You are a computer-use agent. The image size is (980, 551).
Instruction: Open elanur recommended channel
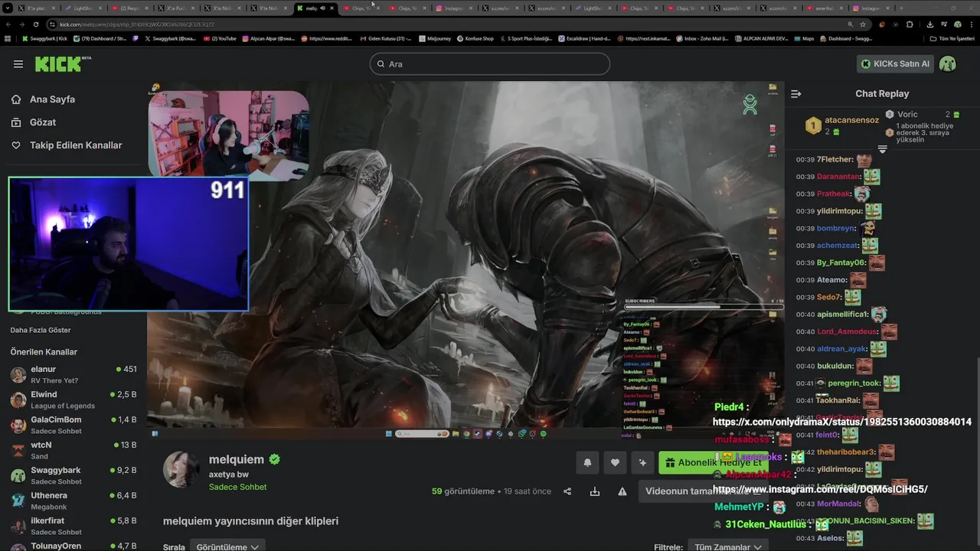73,374
